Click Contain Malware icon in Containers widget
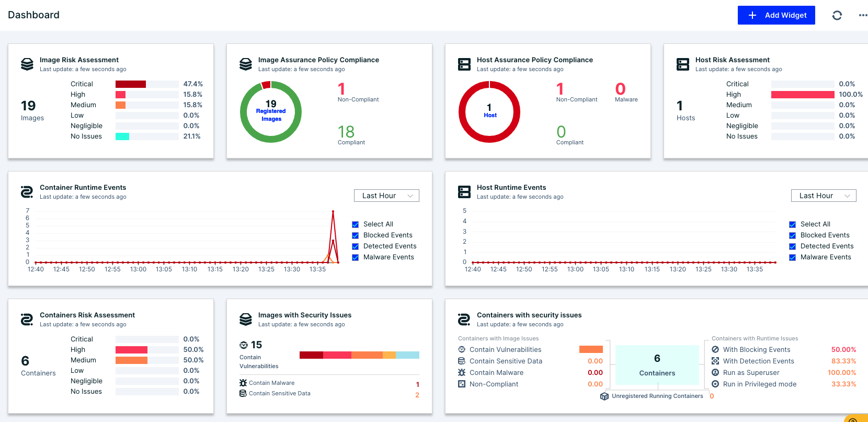Viewport: 868px width, 422px height. point(462,372)
